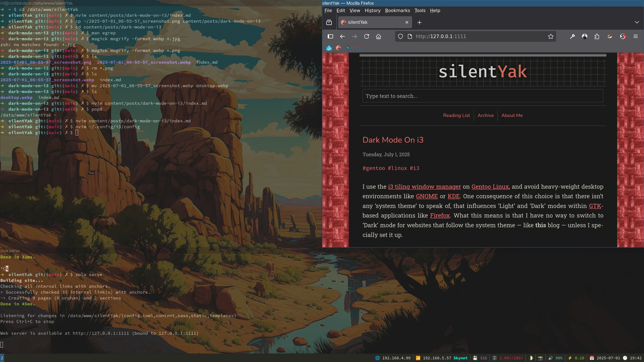This screenshot has width=644, height=362.
Task: Click the floppy disk space icon
Action: click(x=475, y=358)
